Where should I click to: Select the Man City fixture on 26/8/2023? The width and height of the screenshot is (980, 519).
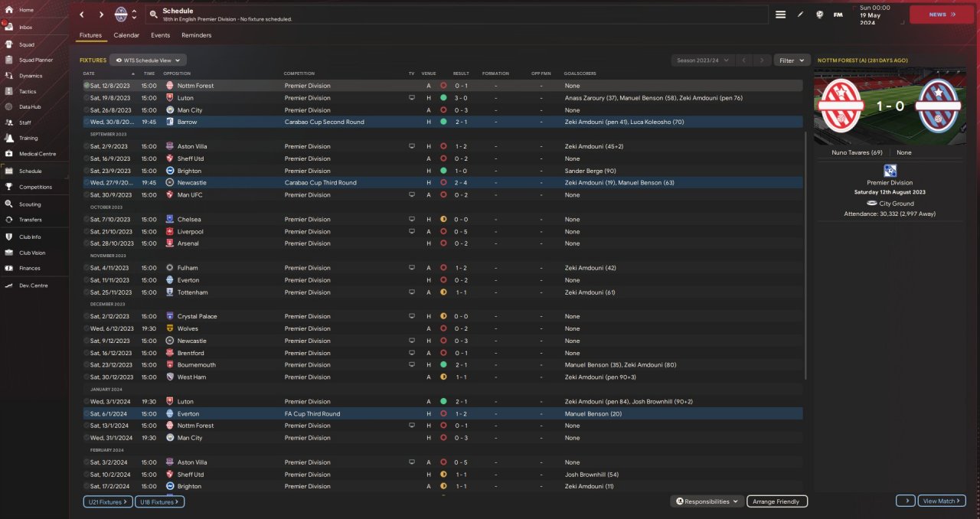click(443, 110)
